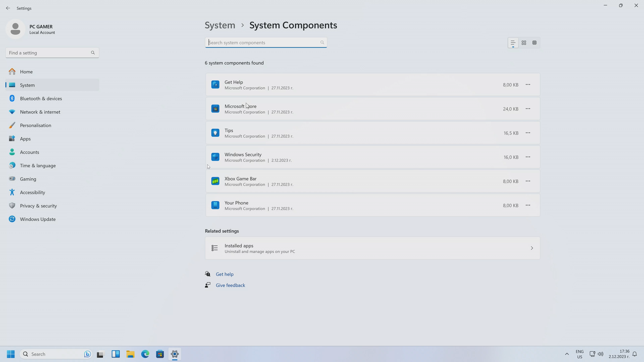
Task: Click 24,0 KB size value
Action: click(x=511, y=109)
